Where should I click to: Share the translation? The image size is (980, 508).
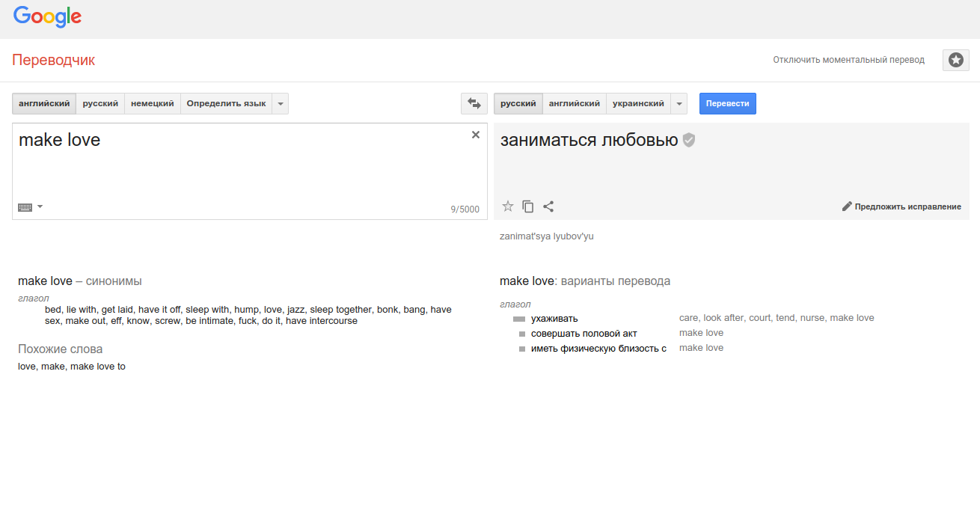(x=548, y=206)
